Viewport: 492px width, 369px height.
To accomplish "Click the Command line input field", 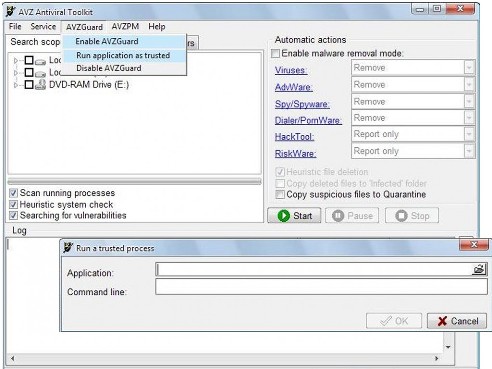I will [x=321, y=287].
